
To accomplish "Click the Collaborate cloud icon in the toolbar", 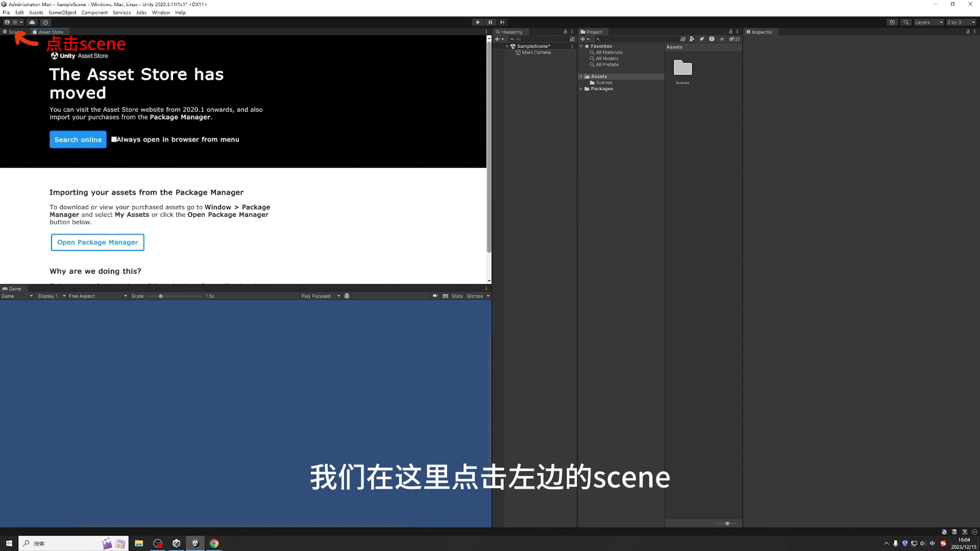I will 32,22.
